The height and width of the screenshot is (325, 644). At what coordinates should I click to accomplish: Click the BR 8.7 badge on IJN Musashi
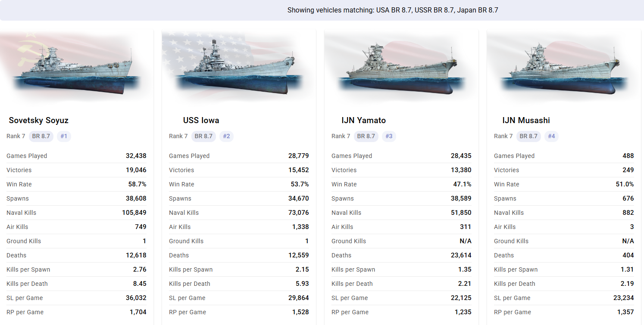pos(528,136)
